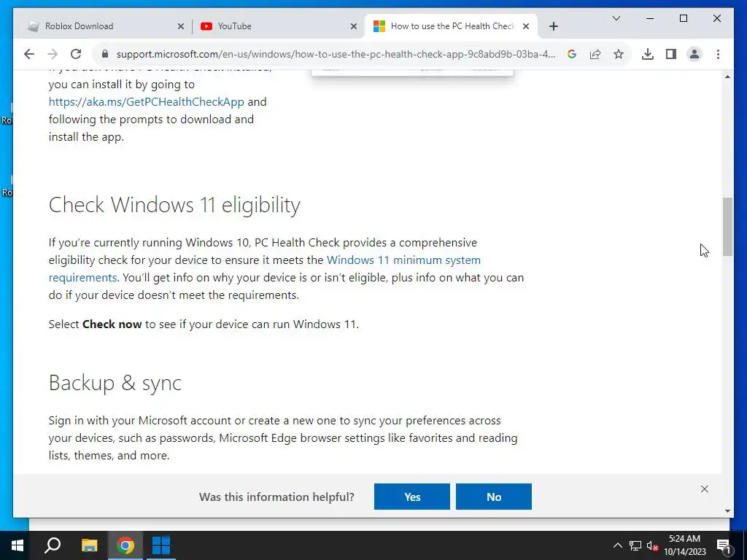Share this page icon
The width and height of the screenshot is (747, 560).
[595, 54]
